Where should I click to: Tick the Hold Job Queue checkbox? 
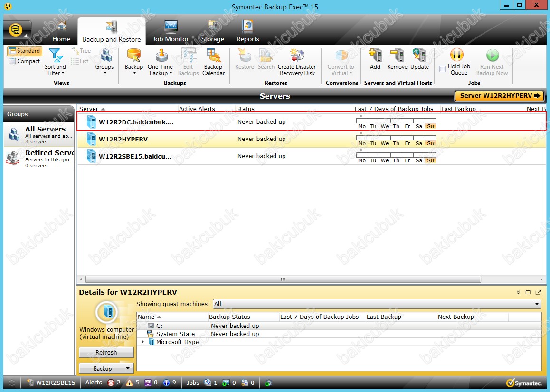[442, 69]
